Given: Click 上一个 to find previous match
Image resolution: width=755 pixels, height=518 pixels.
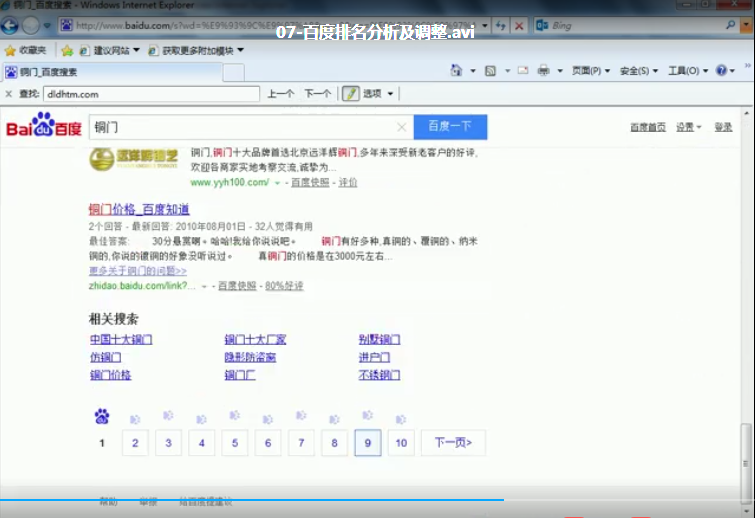Looking at the screenshot, I should point(281,93).
